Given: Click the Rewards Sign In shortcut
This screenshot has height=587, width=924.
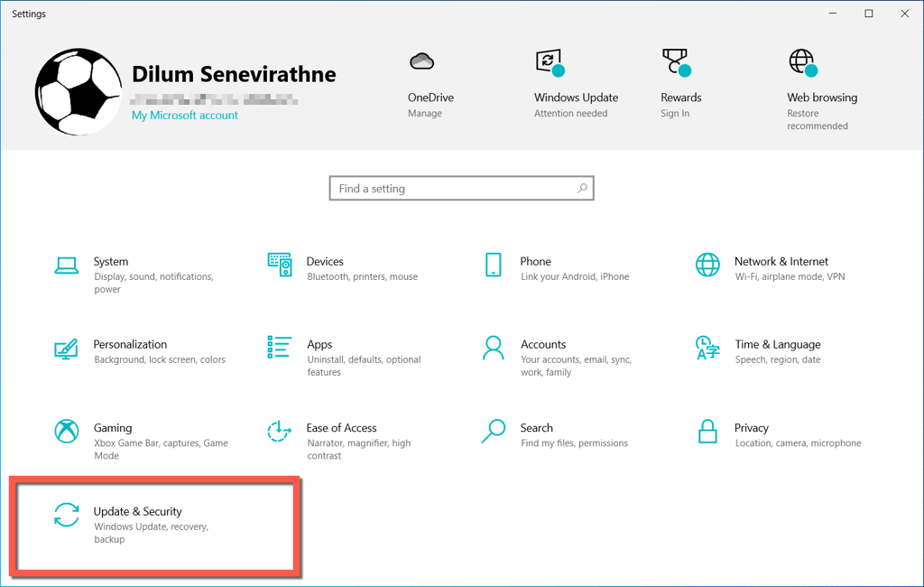Looking at the screenshot, I should (x=675, y=61).
